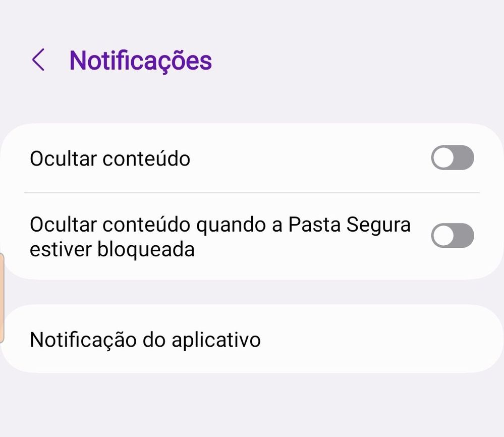Screen dimensions: 504x437
Task: Toggle Pasta Segura bloqueada content hiding switch
Action: 452,236
